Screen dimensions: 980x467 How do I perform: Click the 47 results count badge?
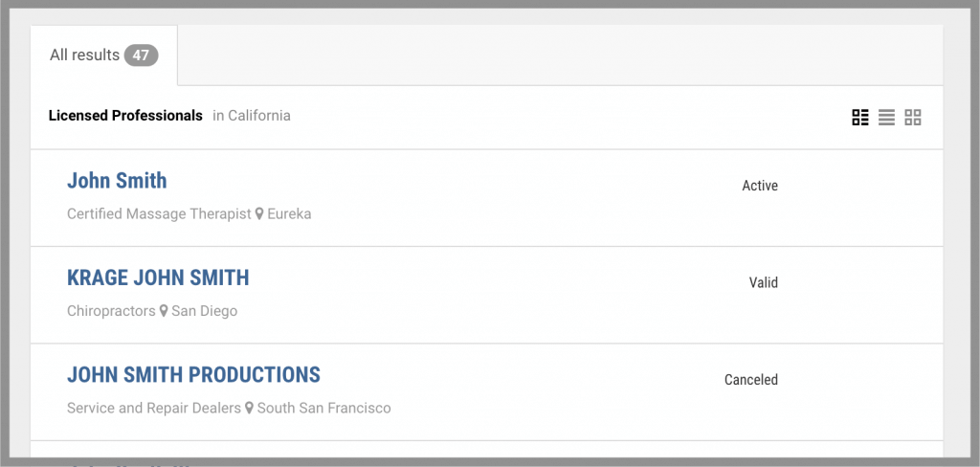point(141,56)
